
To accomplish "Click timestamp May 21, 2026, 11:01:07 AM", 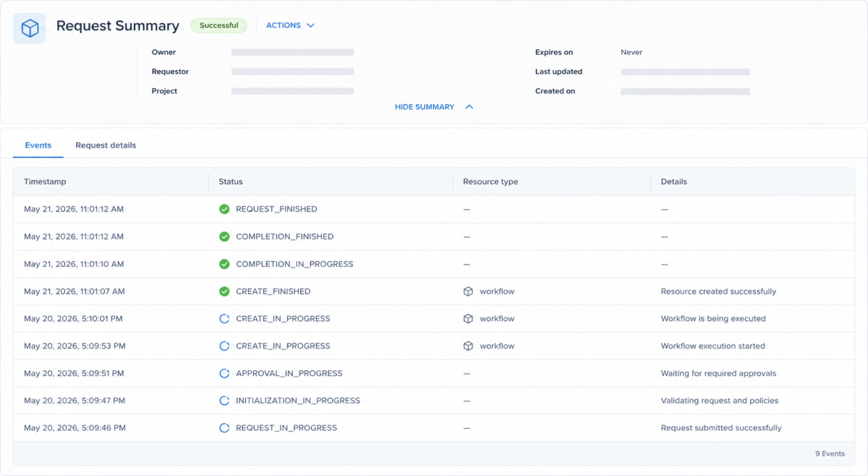I will pos(75,292).
